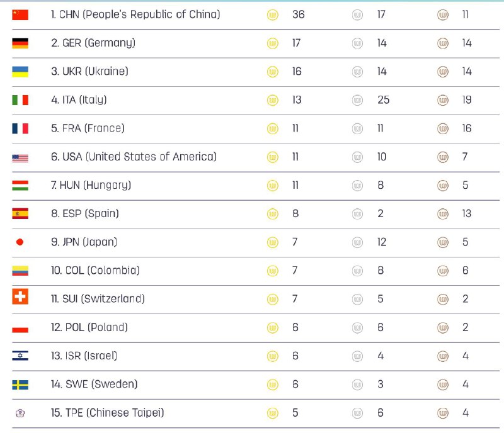Click the Spain flag icon
The width and height of the screenshot is (504, 433).
[x=20, y=214]
